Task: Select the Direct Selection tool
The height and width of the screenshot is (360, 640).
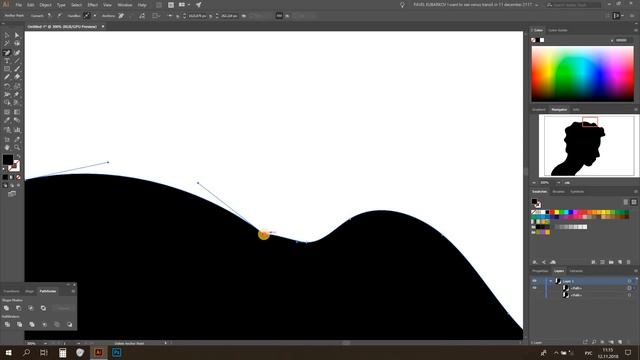Action: tap(17, 36)
